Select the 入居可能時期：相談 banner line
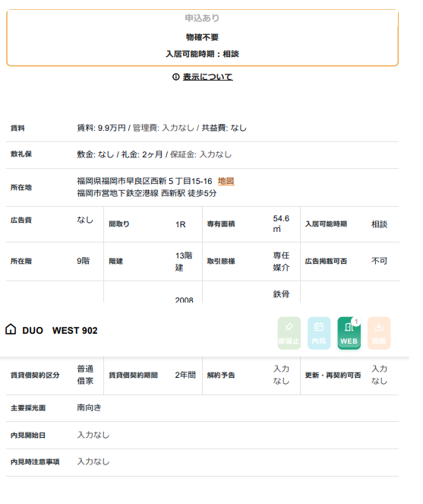423x504 pixels. [x=202, y=54]
